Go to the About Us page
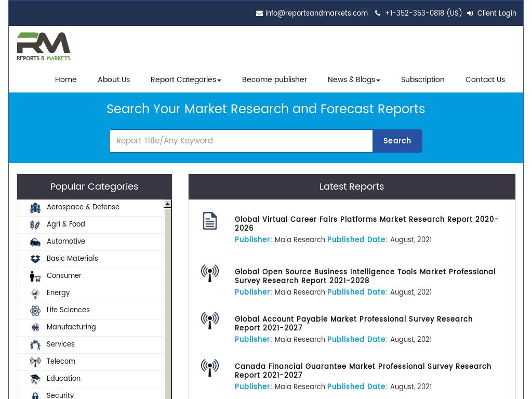This screenshot has width=532, height=399. 114,80
